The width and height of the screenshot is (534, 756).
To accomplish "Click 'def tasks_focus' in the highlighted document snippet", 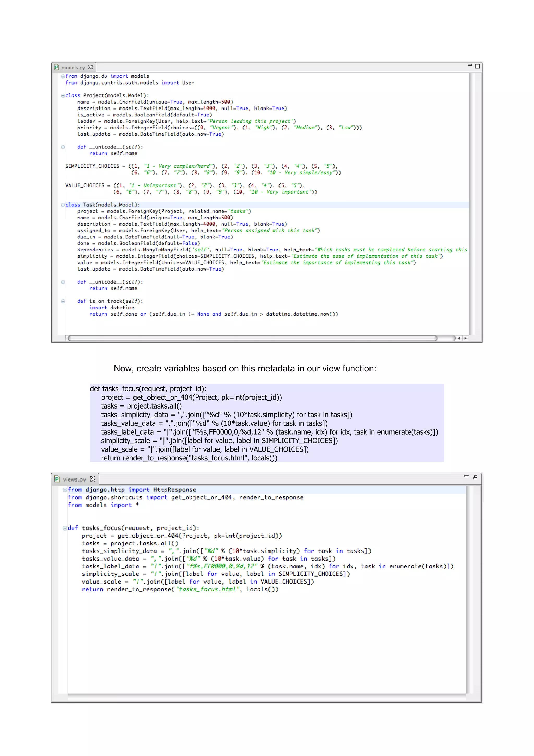I will click(x=148, y=389).
